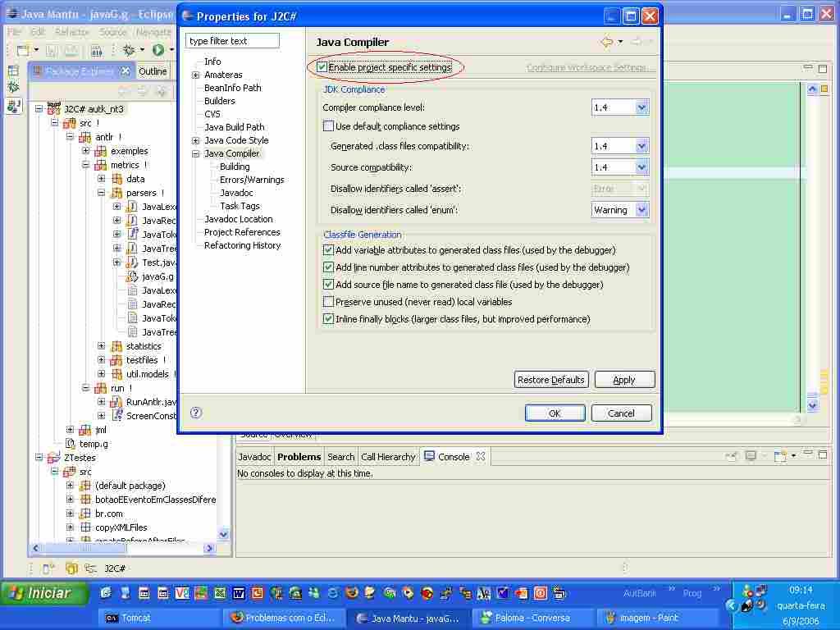Close the Console view tab
Screen dimensions: 840x630
pos(481,457)
